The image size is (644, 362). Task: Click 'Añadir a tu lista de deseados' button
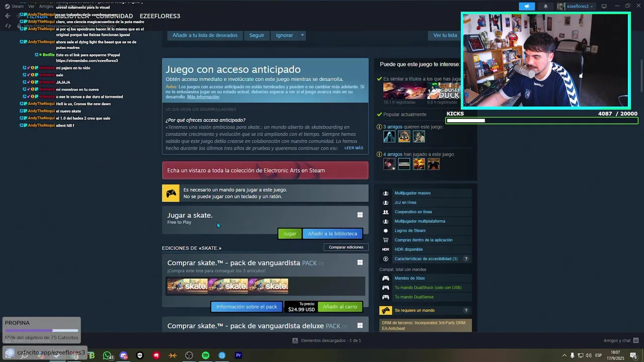[x=205, y=35]
